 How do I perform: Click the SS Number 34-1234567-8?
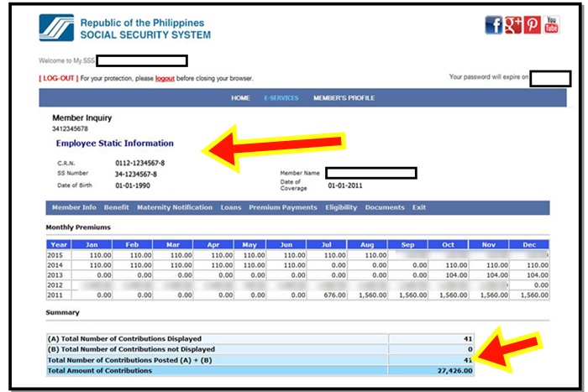click(x=136, y=175)
